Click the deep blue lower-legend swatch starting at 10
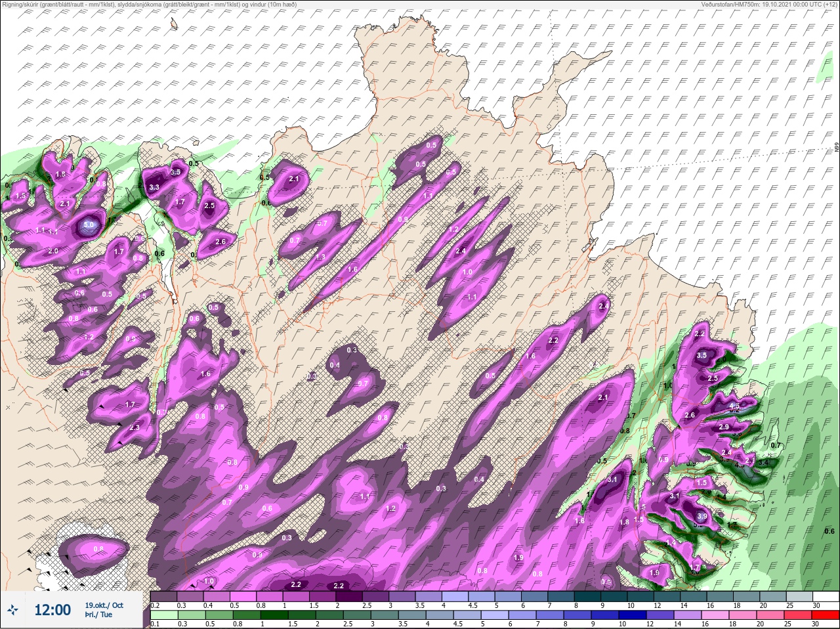840x629 pixels. (x=632, y=615)
